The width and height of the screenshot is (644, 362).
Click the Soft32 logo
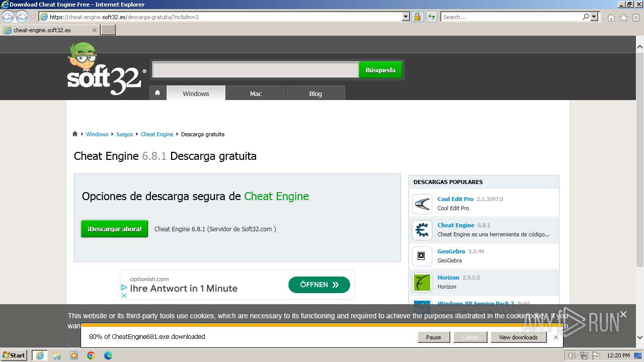point(106,69)
